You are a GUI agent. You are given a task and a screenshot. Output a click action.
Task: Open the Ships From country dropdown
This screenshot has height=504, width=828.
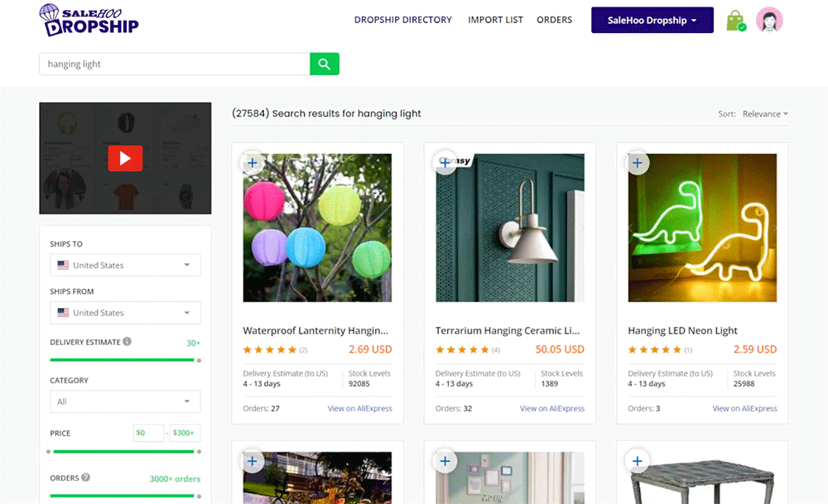pos(125,313)
